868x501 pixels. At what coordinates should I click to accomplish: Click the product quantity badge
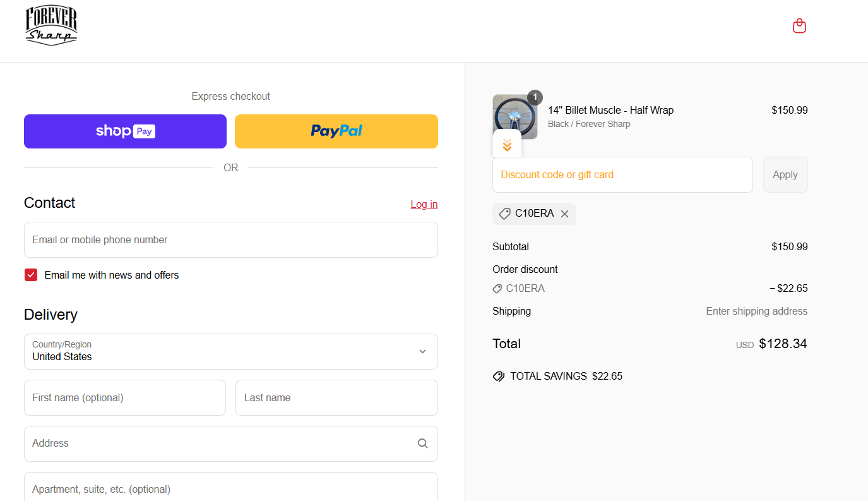535,97
